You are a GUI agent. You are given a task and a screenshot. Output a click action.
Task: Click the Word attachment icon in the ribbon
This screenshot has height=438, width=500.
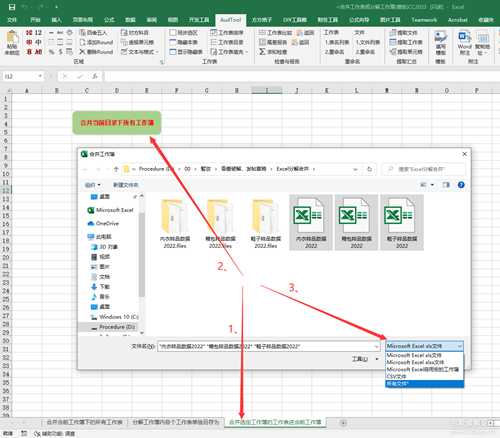[464, 37]
